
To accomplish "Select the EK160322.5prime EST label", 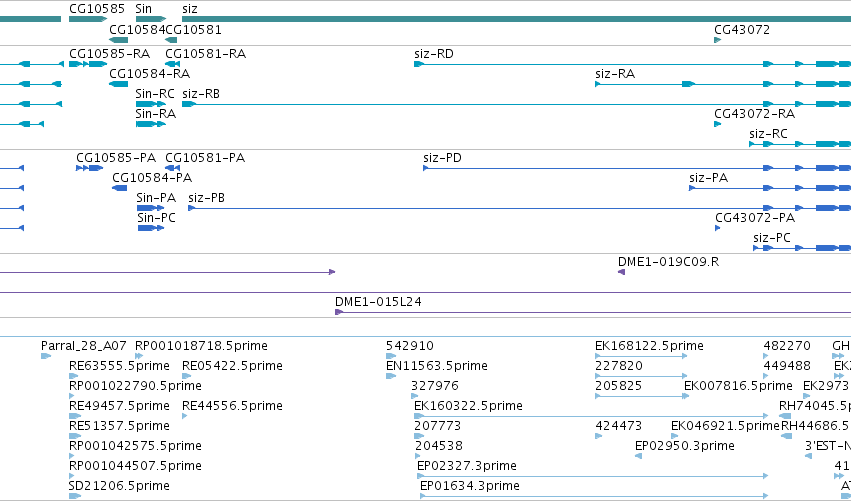I will [468, 407].
